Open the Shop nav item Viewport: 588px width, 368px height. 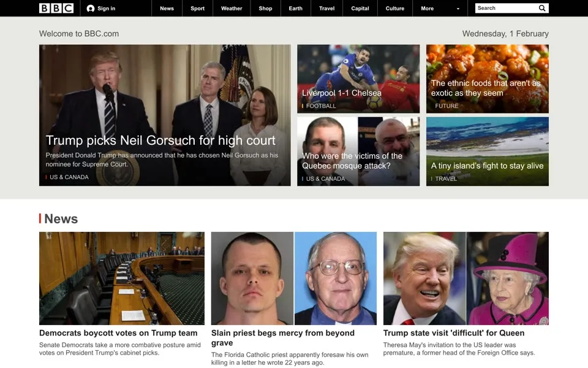tap(265, 8)
